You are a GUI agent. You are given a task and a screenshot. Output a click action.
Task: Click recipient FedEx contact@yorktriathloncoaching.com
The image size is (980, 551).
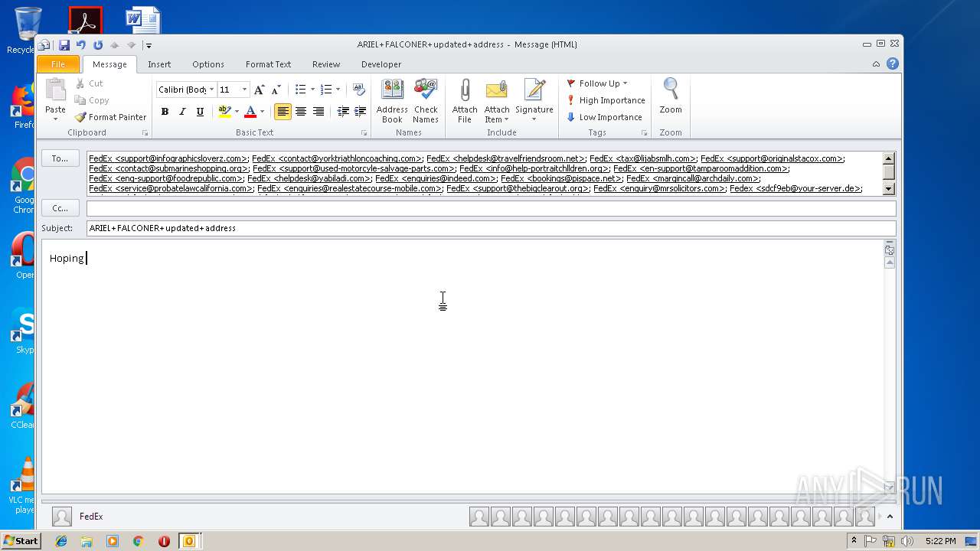pos(337,158)
